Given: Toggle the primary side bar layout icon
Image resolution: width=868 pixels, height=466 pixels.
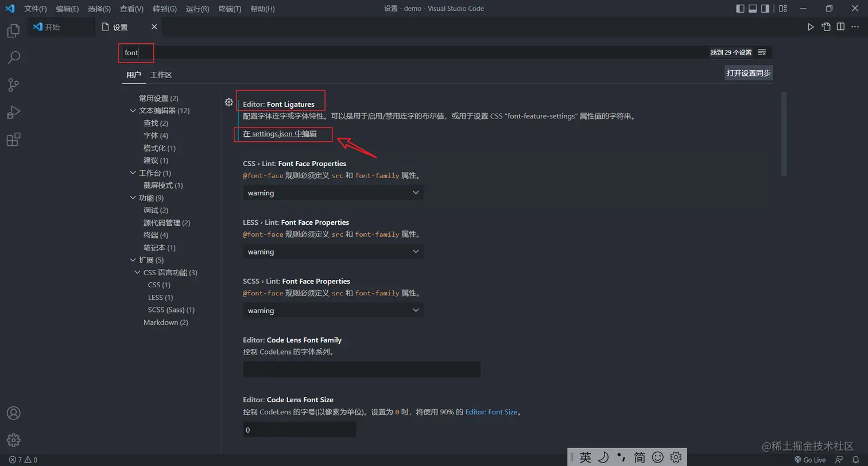Looking at the screenshot, I should click(x=740, y=9).
